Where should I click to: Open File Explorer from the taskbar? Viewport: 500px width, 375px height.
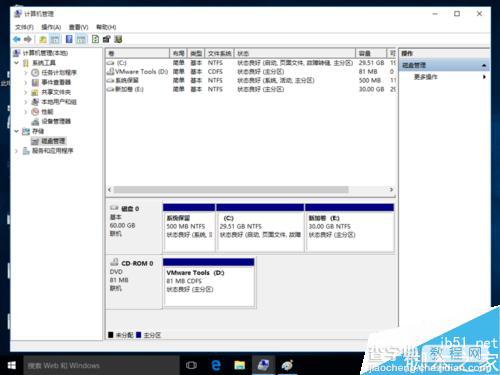pyautogui.click(x=240, y=365)
